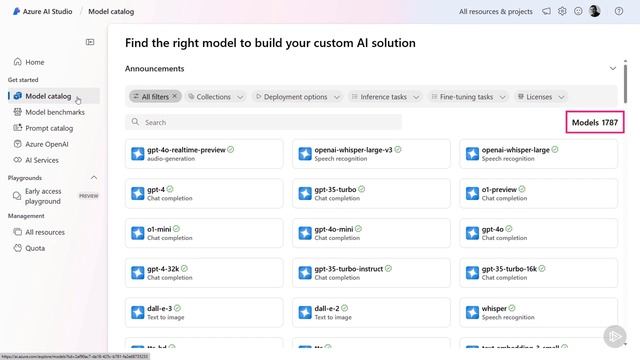Click the o1-preview model icon

pos(472,193)
